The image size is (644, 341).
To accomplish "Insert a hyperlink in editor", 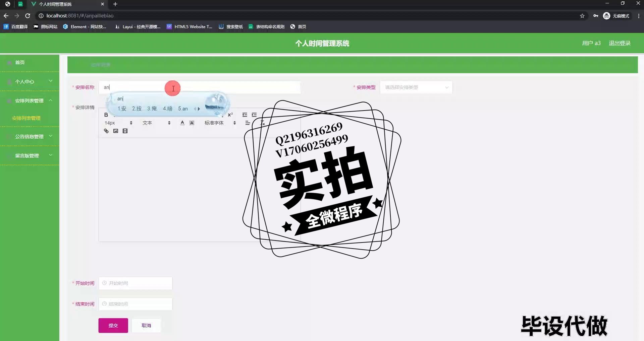I will coord(106,131).
